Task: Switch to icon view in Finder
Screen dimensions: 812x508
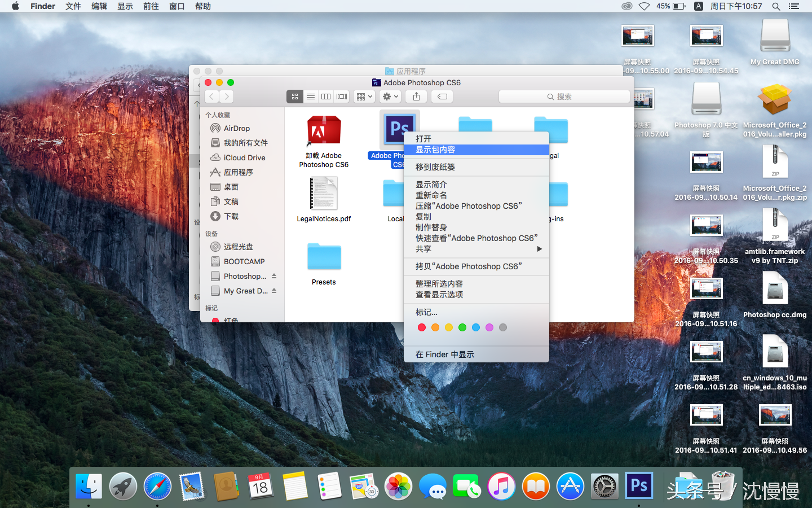Action: point(295,97)
